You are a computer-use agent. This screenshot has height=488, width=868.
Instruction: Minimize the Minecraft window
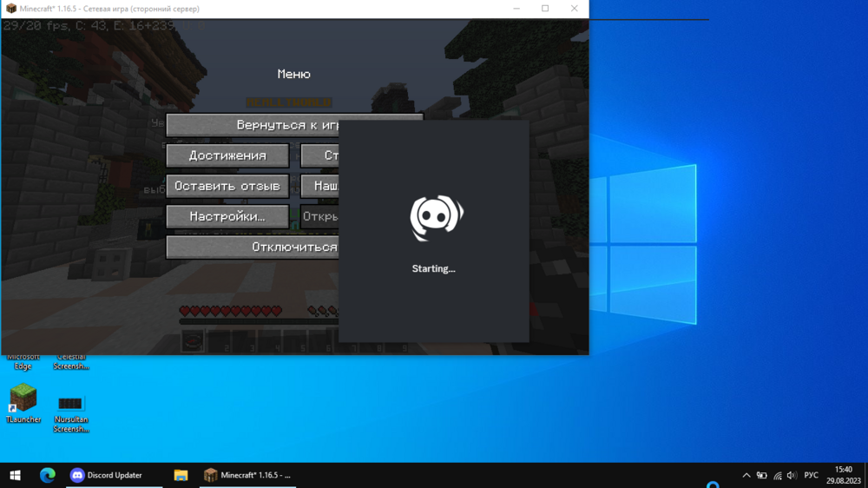(516, 9)
